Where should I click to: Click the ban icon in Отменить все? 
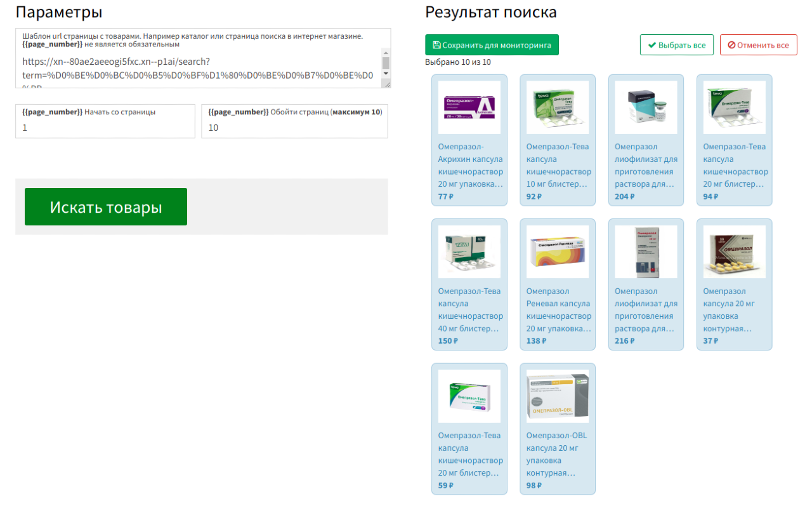point(731,45)
